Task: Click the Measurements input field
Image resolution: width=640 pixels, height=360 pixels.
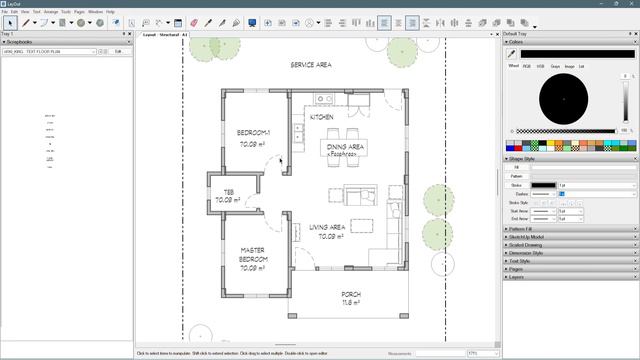Action: pos(440,353)
